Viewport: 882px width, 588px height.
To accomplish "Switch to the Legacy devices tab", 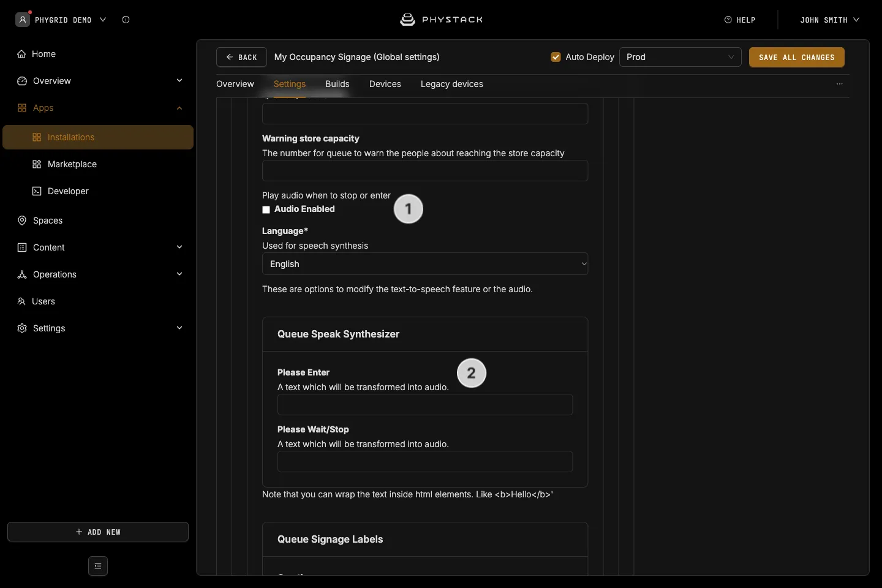I will click(452, 84).
